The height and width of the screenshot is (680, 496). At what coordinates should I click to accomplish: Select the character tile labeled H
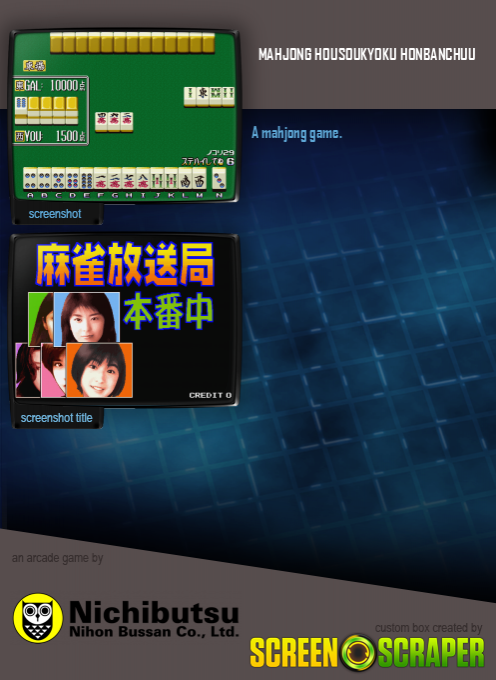(x=129, y=178)
